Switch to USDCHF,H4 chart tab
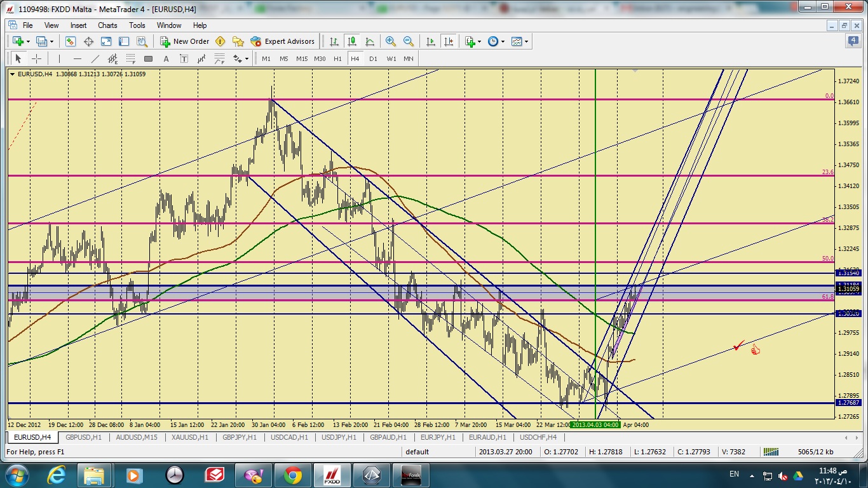 click(x=538, y=437)
